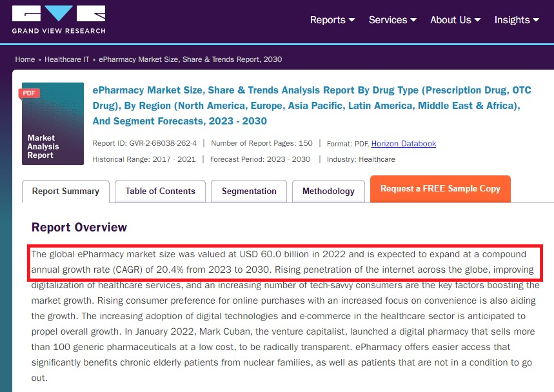This screenshot has width=554, height=392.
Task: View the Methodology tab
Action: click(x=328, y=191)
